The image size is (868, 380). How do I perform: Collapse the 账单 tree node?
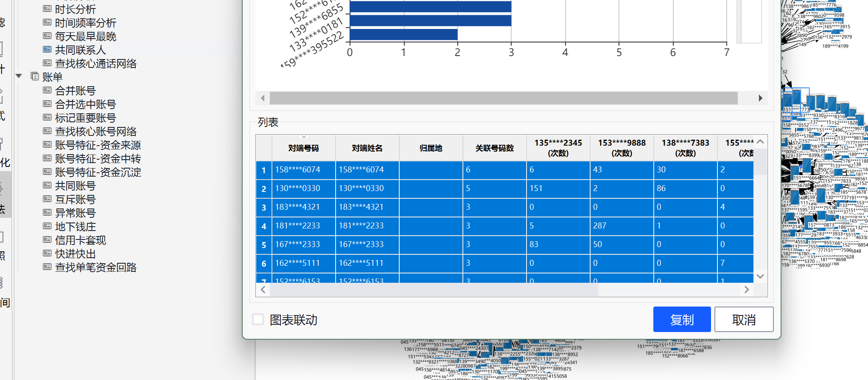pyautogui.click(x=19, y=76)
